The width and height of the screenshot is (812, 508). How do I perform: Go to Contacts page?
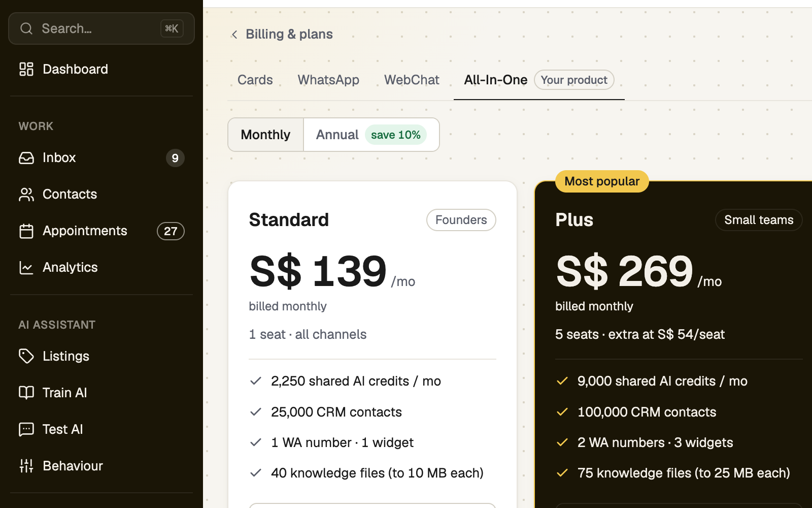(x=70, y=195)
